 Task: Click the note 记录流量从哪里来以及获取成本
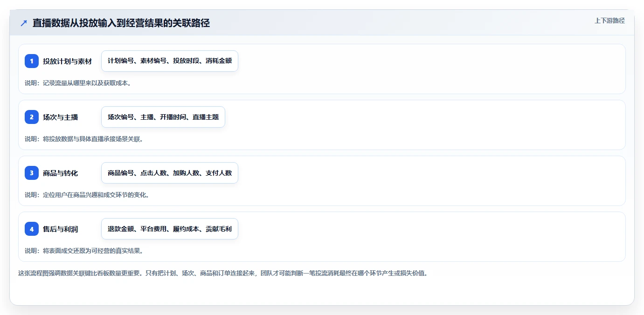(78, 83)
